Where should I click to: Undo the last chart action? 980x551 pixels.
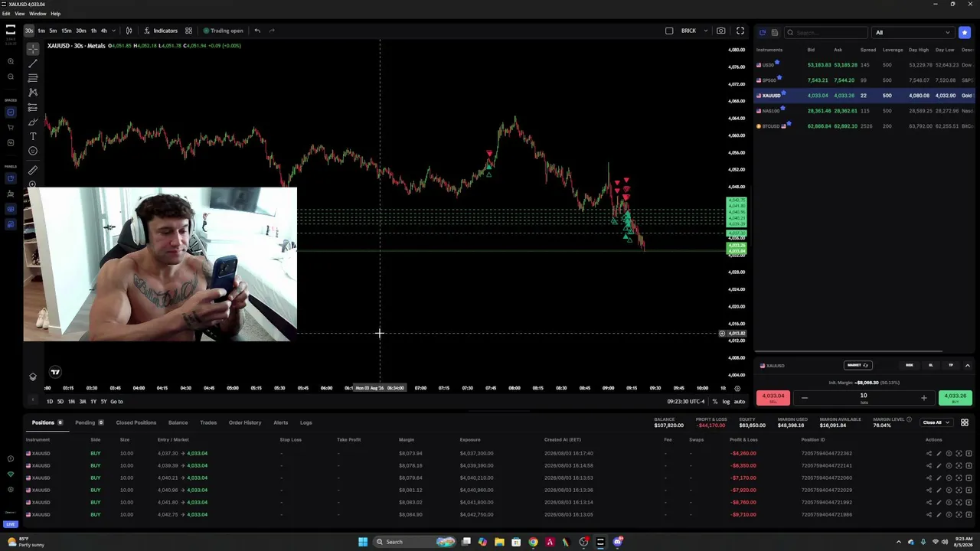pyautogui.click(x=257, y=31)
